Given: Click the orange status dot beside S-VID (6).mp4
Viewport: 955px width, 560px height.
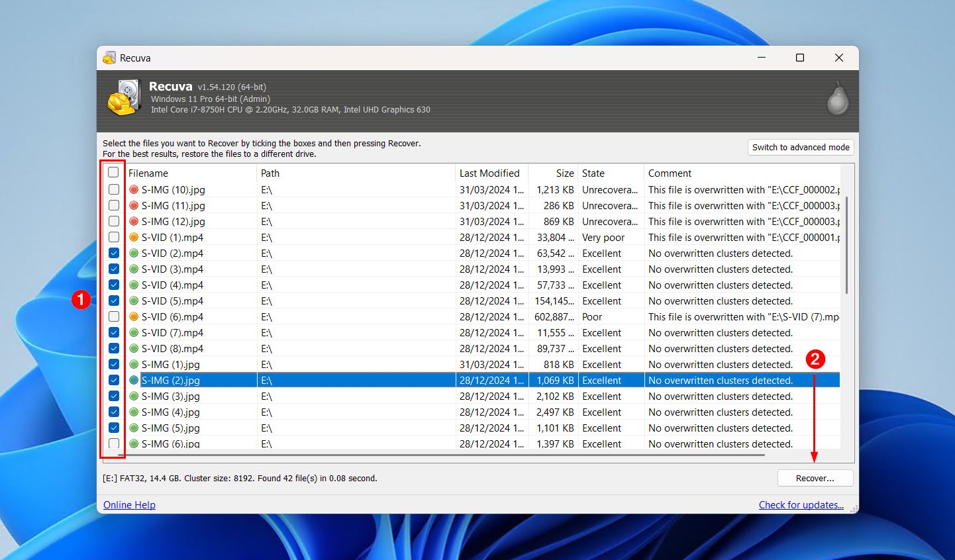Looking at the screenshot, I should 132,316.
